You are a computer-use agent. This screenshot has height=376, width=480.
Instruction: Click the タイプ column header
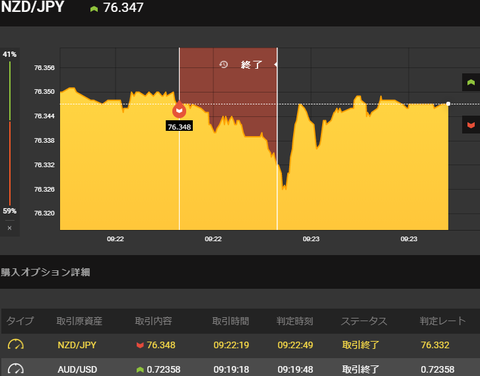tap(20, 321)
